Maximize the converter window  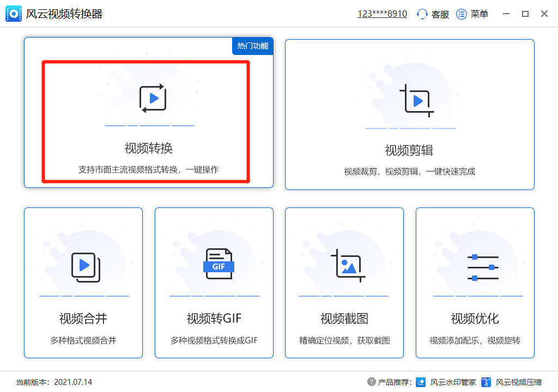coord(525,14)
